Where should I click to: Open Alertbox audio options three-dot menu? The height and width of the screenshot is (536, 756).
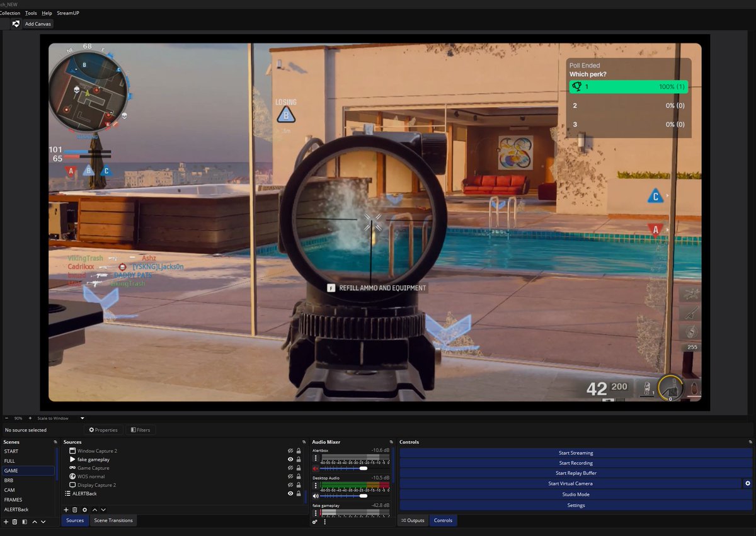pyautogui.click(x=316, y=458)
